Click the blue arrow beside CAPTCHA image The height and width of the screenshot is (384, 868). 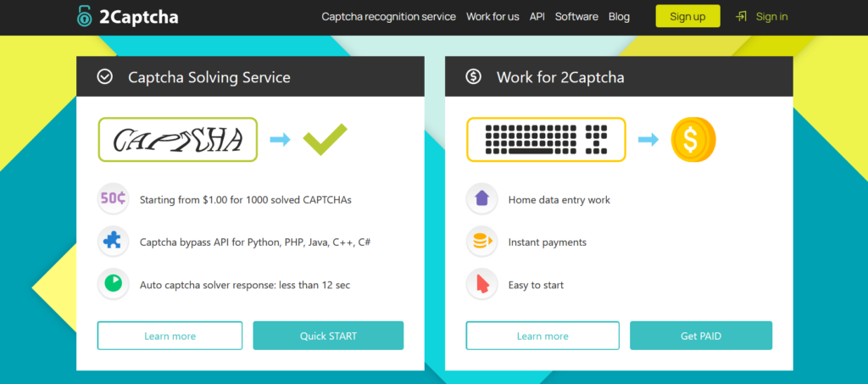pyautogui.click(x=280, y=139)
